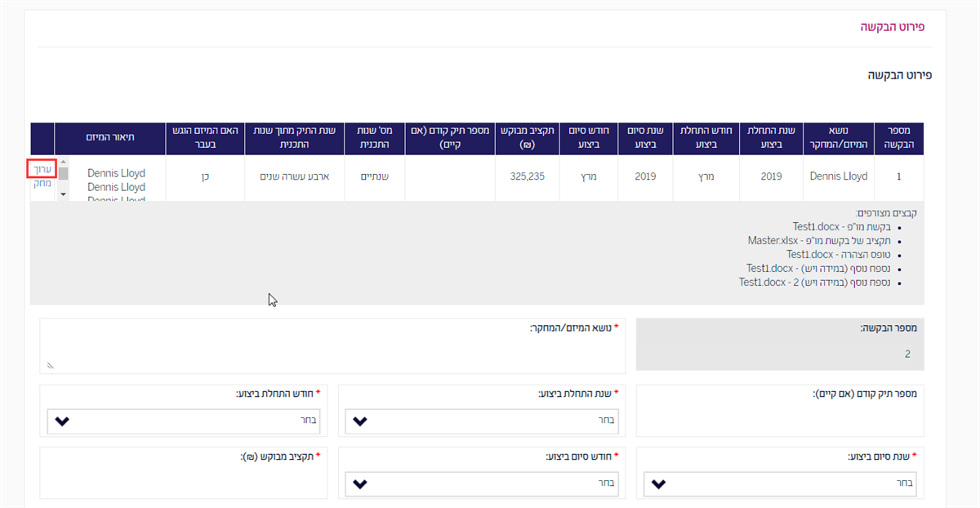Viewport: 980px width, 508px height.
Task: Click the description cell scrollbar down arrow
Action: pos(64,194)
